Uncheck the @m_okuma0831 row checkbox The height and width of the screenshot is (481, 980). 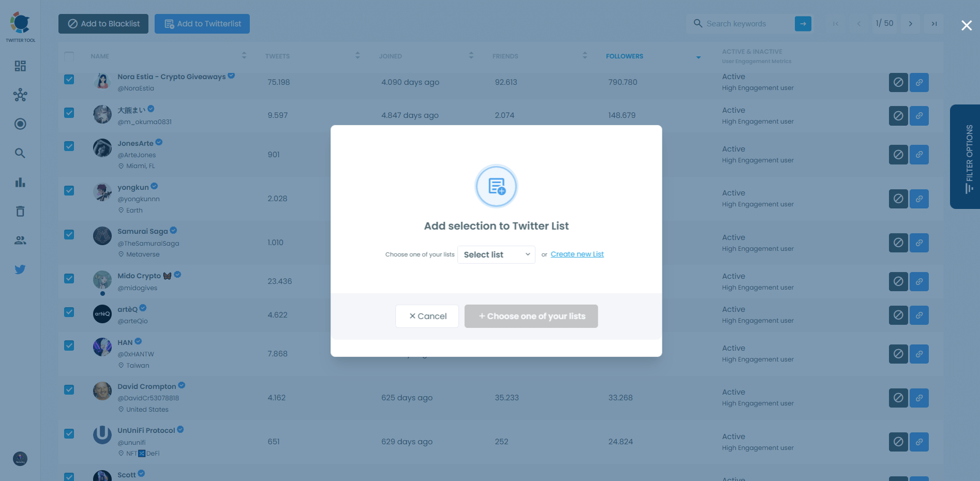tap(69, 113)
